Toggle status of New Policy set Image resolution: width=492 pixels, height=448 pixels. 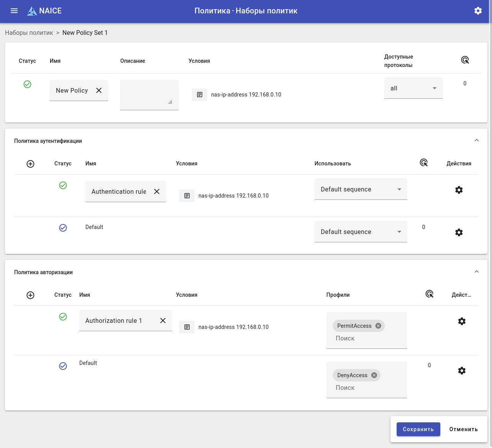28,84
